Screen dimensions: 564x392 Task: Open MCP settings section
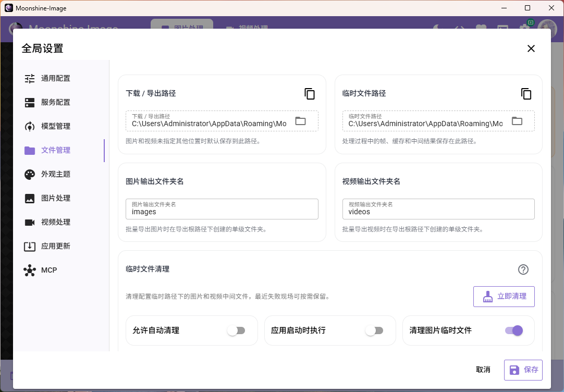coord(60,270)
